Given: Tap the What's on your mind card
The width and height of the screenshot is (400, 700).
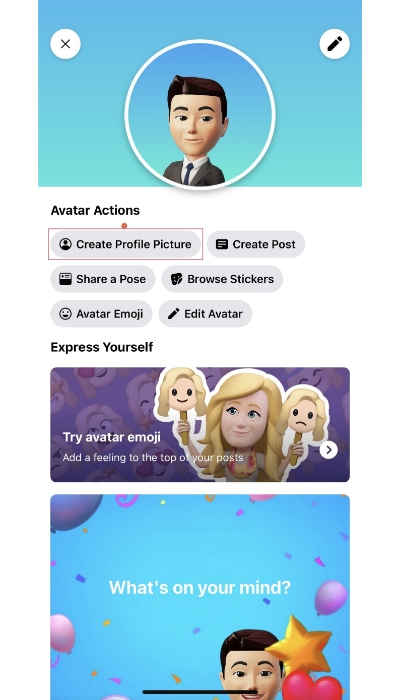Looking at the screenshot, I should point(200,597).
